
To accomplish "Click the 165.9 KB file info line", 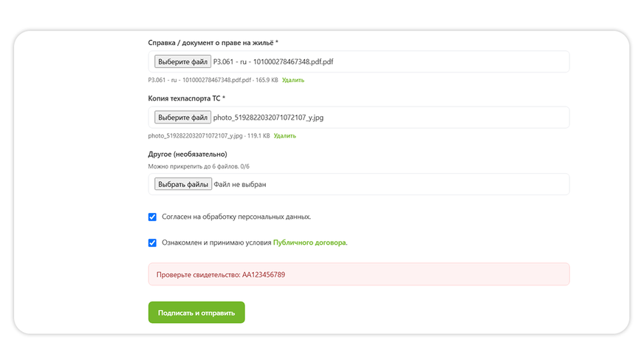I will [x=213, y=80].
